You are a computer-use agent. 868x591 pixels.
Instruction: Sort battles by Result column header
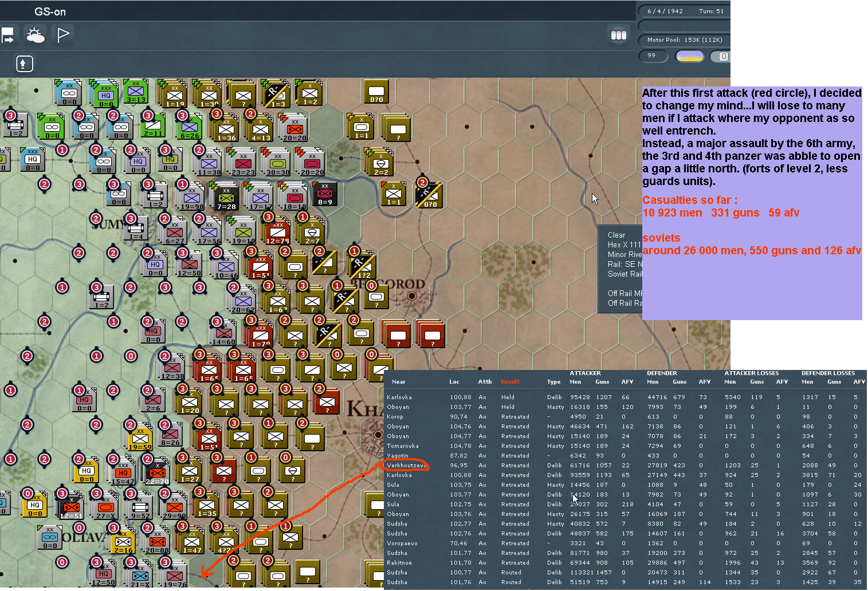(x=510, y=382)
